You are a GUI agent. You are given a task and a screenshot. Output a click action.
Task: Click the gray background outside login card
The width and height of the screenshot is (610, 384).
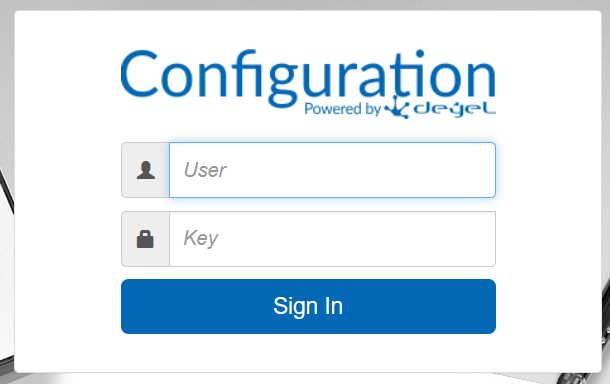(305, 4)
